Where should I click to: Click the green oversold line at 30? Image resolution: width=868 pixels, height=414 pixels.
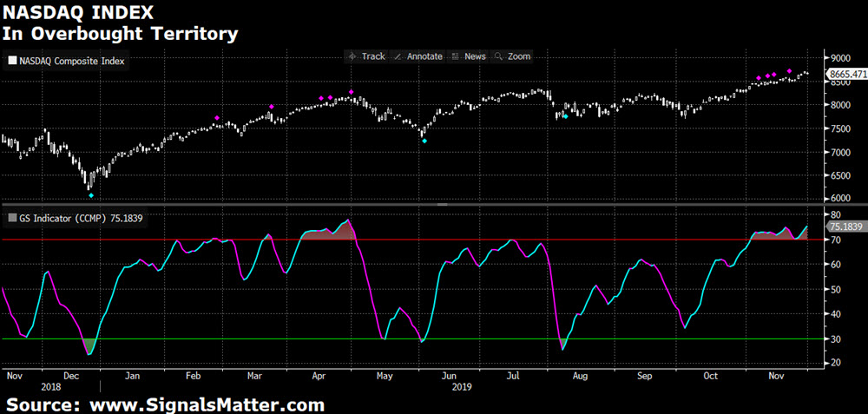click(x=411, y=338)
